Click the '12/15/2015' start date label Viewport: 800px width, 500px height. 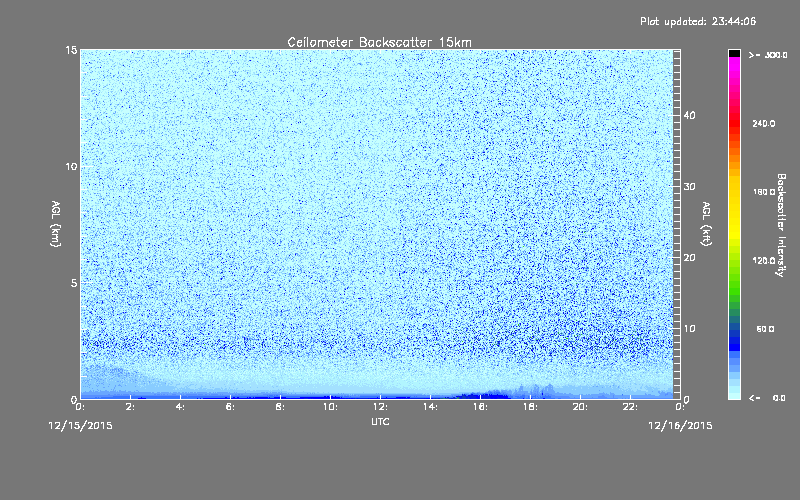pos(81,426)
